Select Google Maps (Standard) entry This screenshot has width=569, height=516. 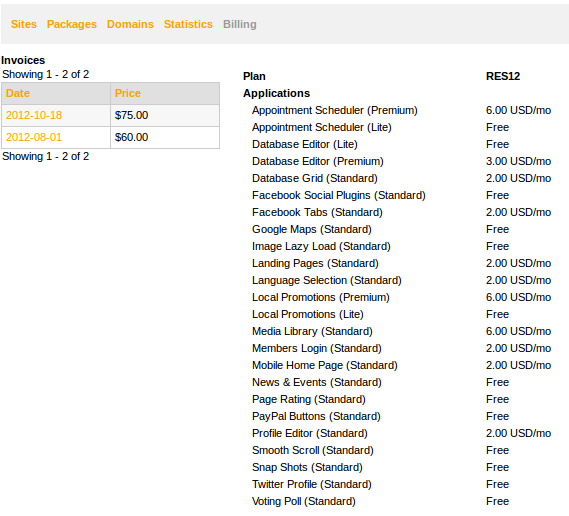[x=312, y=229]
